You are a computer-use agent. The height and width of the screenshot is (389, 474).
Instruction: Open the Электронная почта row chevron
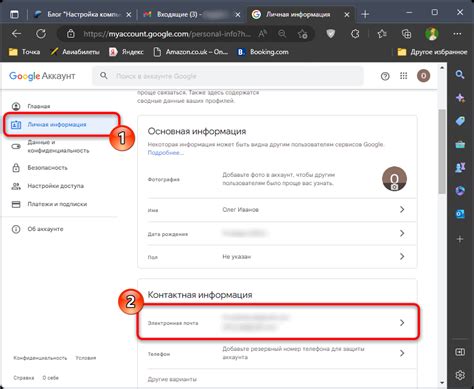402,323
